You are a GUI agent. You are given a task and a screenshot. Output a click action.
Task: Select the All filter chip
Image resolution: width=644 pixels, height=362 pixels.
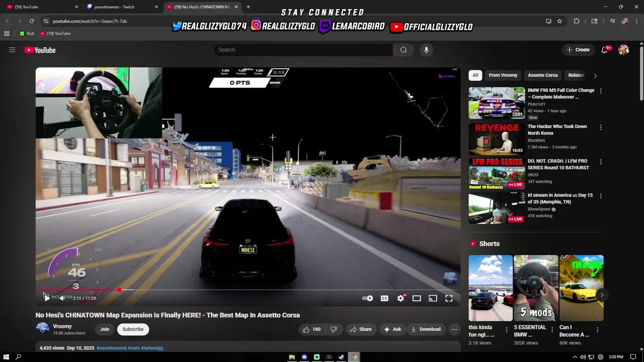click(x=475, y=75)
